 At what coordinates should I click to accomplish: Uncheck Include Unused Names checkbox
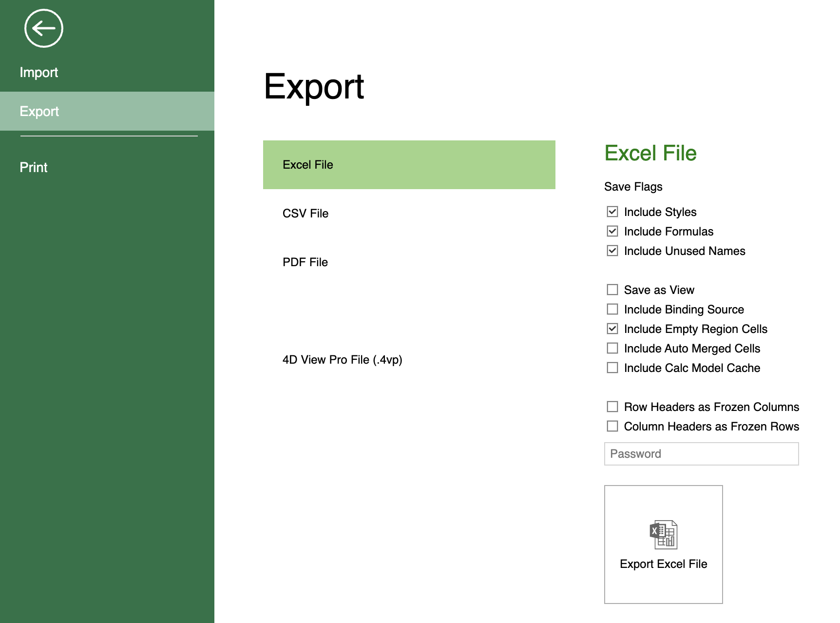pyautogui.click(x=612, y=251)
